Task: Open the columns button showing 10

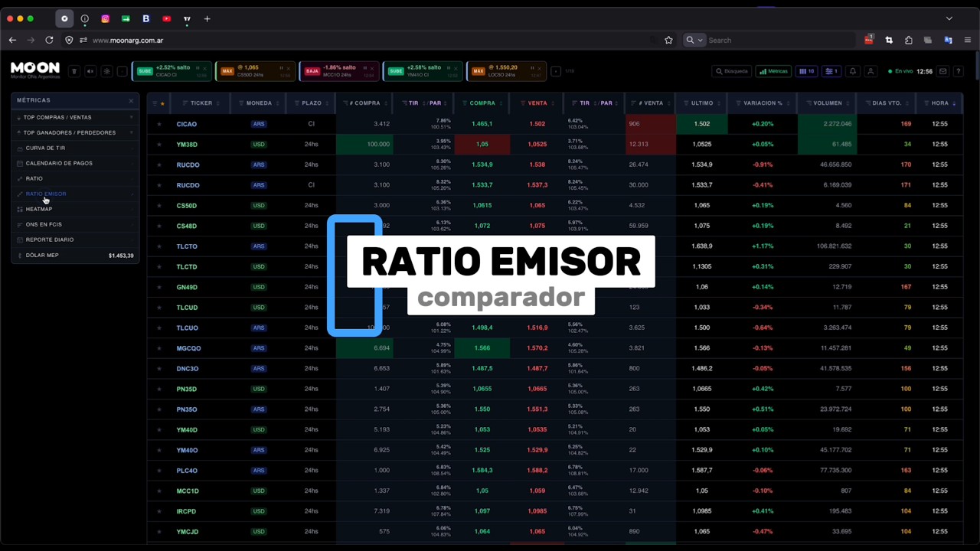Action: (806, 71)
